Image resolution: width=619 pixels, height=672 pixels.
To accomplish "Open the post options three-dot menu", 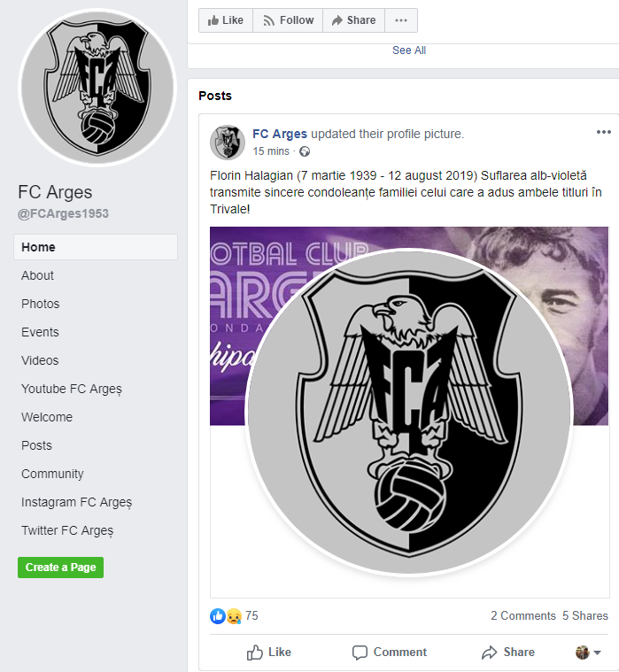I will tap(604, 133).
